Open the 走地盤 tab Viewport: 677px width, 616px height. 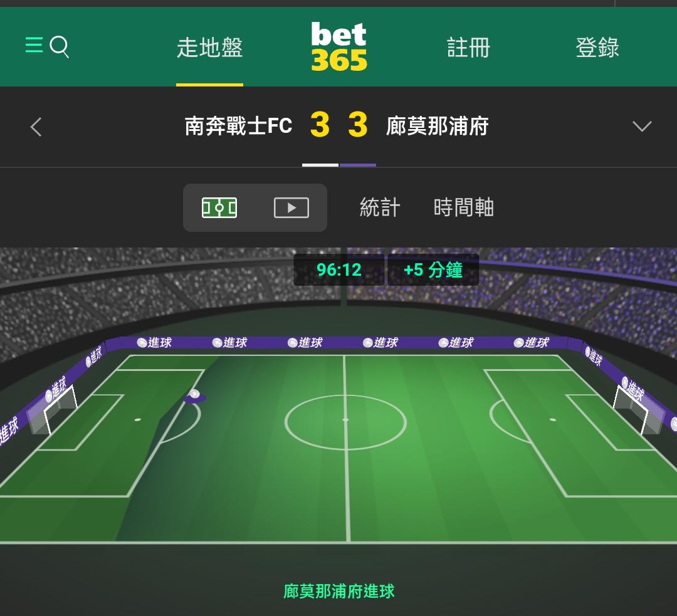[x=209, y=48]
